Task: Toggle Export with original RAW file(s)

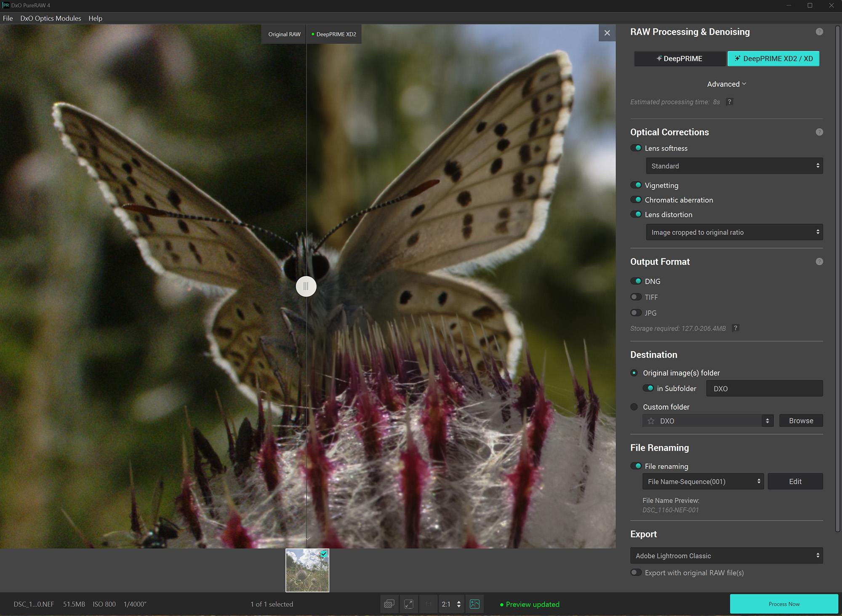Action: 636,573
